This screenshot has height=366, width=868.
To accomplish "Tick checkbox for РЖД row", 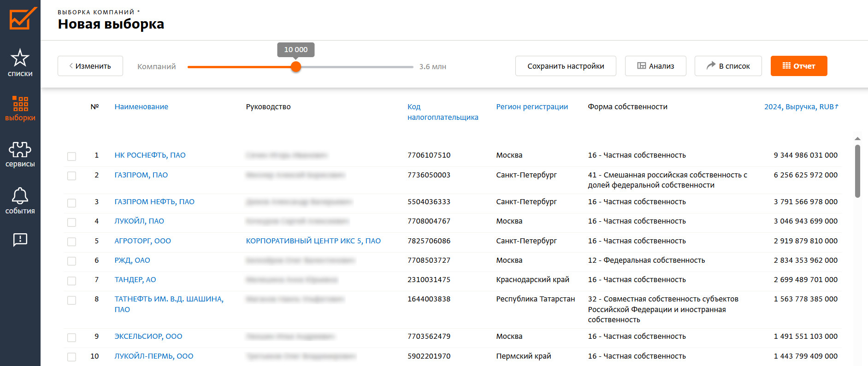I will pos(71,261).
